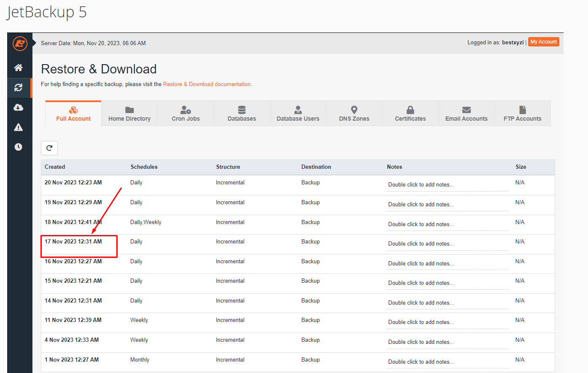The height and width of the screenshot is (373, 588).
Task: Click notes field for 14 Nov 2023 backup
Action: (448, 303)
